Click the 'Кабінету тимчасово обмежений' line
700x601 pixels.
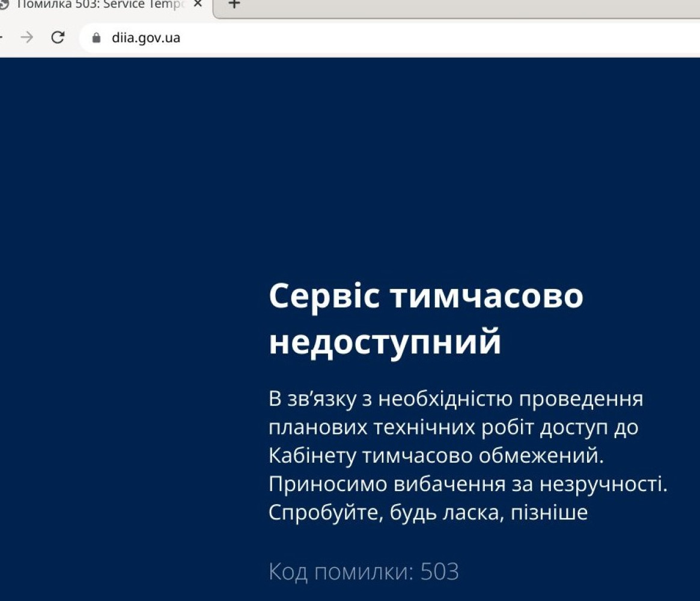click(436, 456)
